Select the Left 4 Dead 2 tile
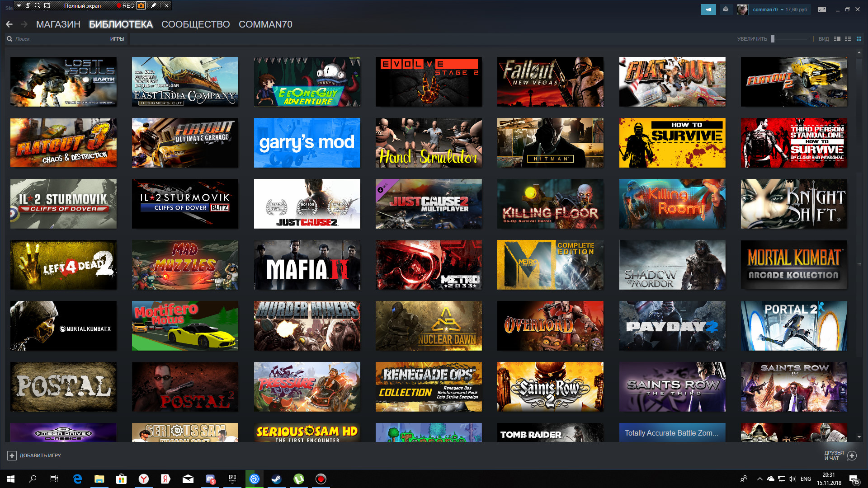The height and width of the screenshot is (488, 868). point(63,265)
